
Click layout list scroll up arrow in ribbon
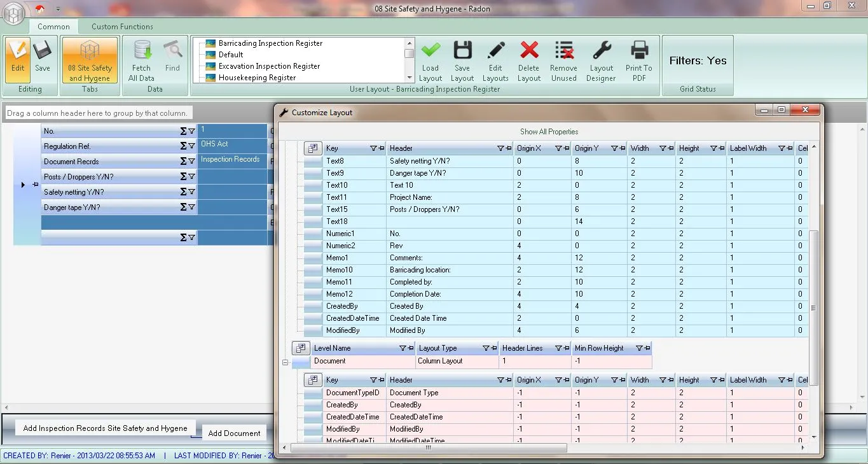pos(410,43)
